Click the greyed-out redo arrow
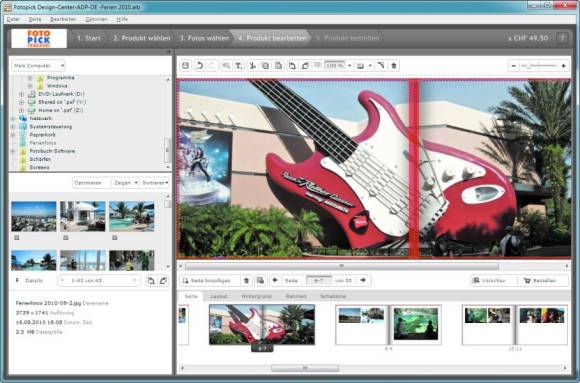The height and width of the screenshot is (383, 580). pyautogui.click(x=212, y=65)
